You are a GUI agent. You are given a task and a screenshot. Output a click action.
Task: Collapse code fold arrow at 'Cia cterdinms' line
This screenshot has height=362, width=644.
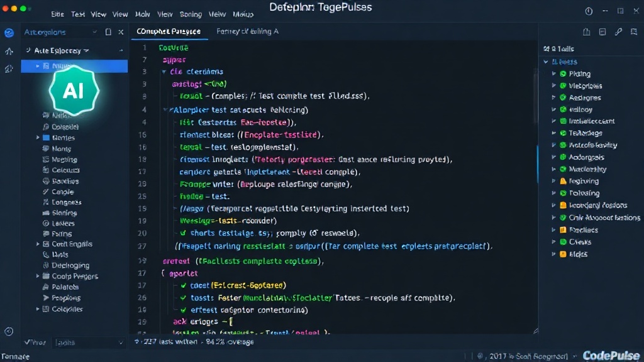164,72
